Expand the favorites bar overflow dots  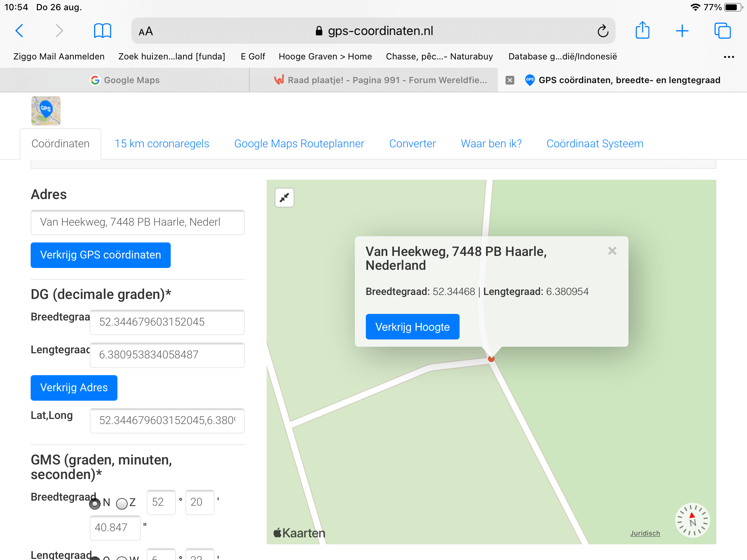point(728,57)
